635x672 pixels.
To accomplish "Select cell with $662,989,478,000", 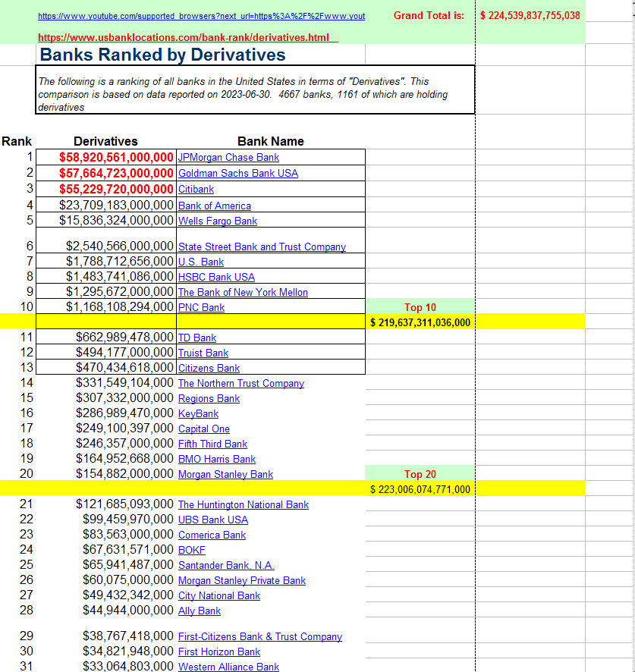I will (x=106, y=337).
